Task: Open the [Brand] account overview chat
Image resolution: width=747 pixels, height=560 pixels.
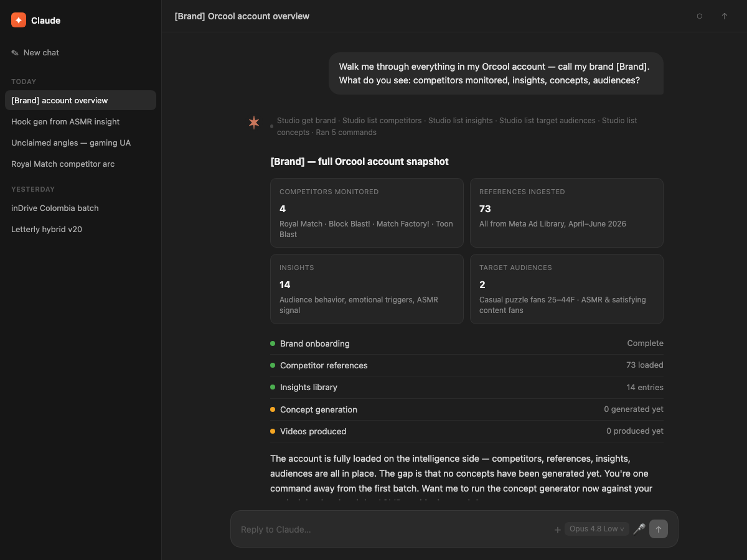Action: click(x=80, y=100)
